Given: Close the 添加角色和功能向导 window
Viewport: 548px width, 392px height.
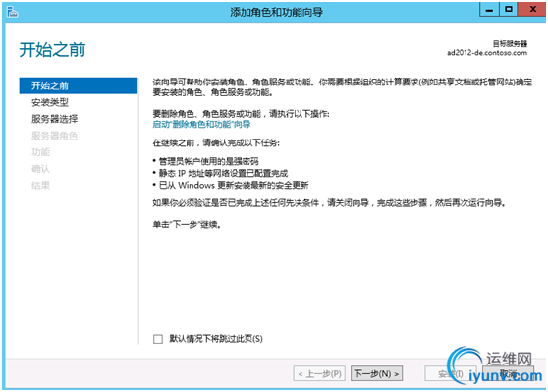Looking at the screenshot, I should (x=532, y=10).
